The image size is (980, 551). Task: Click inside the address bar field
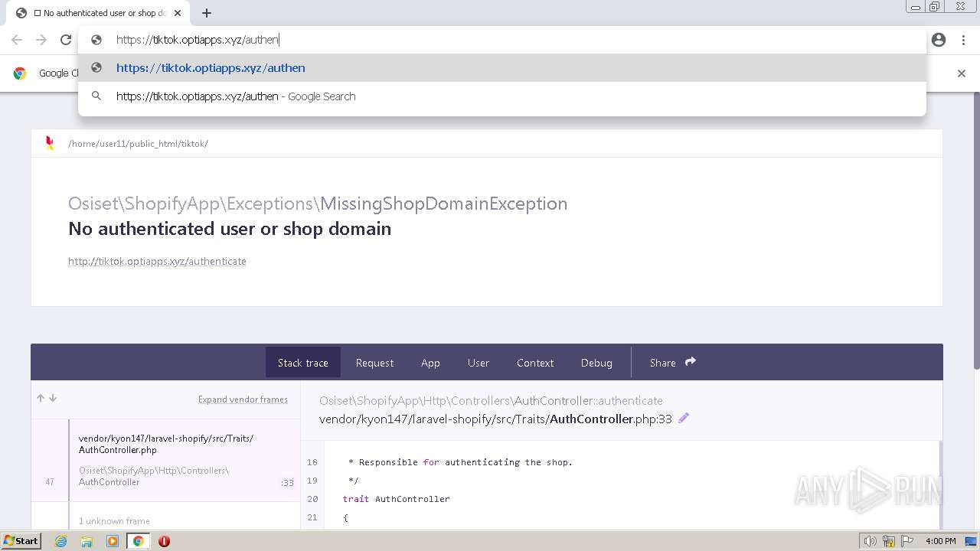[502, 40]
